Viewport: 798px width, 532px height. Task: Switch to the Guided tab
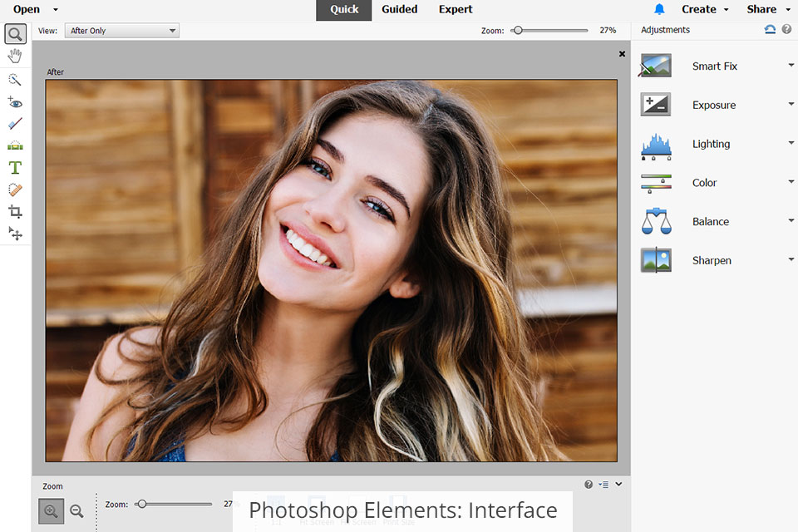point(400,9)
